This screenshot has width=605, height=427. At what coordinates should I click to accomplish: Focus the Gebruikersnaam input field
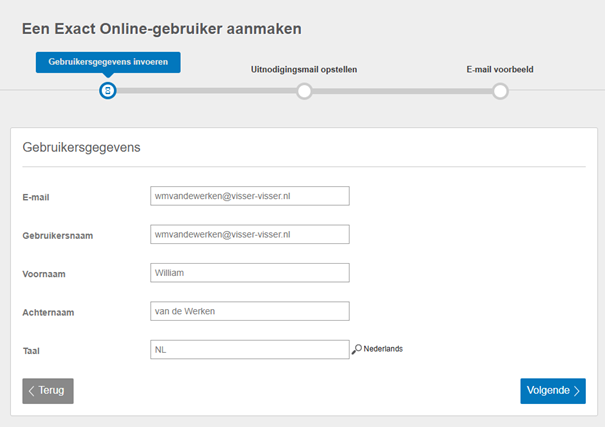(x=250, y=234)
